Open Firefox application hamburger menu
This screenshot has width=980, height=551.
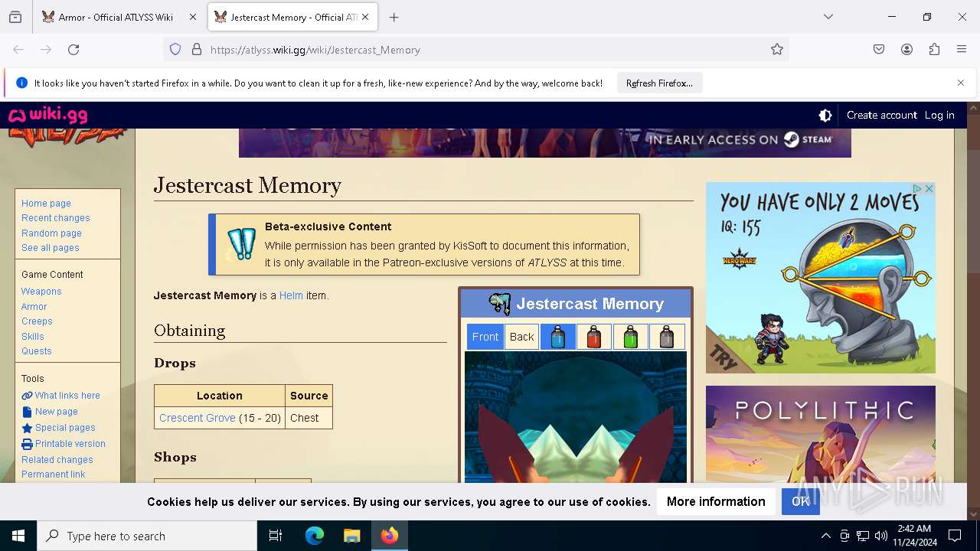tap(962, 50)
